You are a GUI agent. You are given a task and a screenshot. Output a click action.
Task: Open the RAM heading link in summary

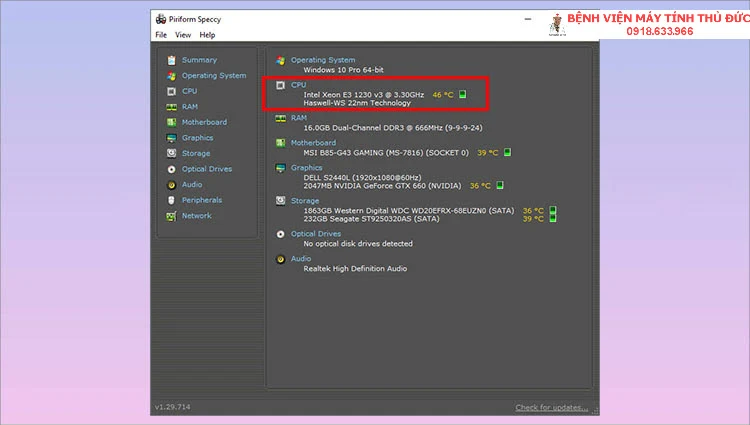coord(299,118)
